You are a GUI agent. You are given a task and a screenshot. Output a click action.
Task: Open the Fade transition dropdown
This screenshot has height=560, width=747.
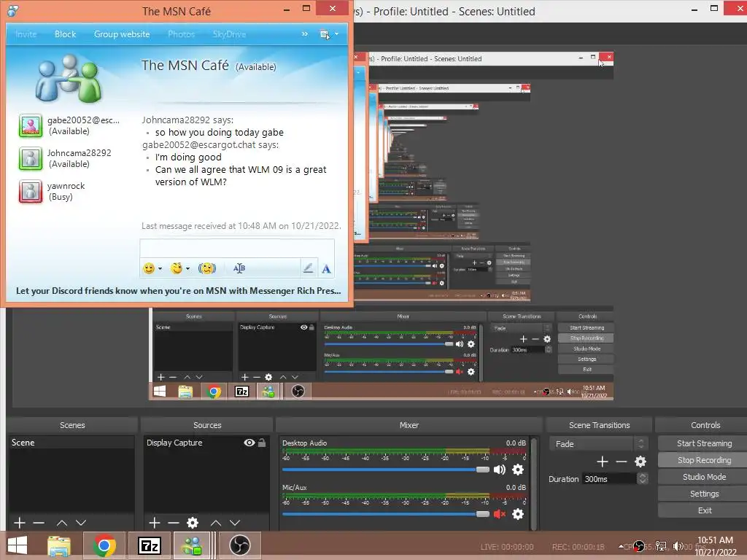[x=598, y=444]
